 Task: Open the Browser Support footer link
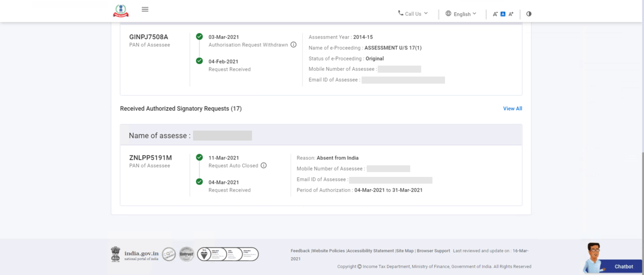pos(433,251)
